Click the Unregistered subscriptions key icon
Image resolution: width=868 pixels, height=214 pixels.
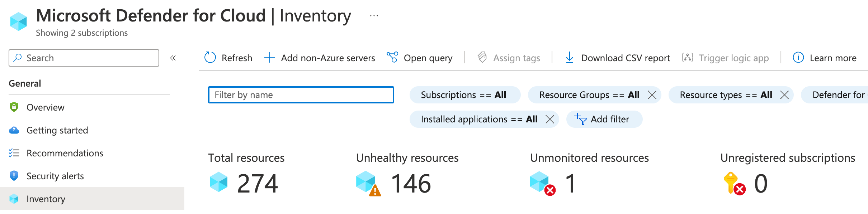pos(734,183)
